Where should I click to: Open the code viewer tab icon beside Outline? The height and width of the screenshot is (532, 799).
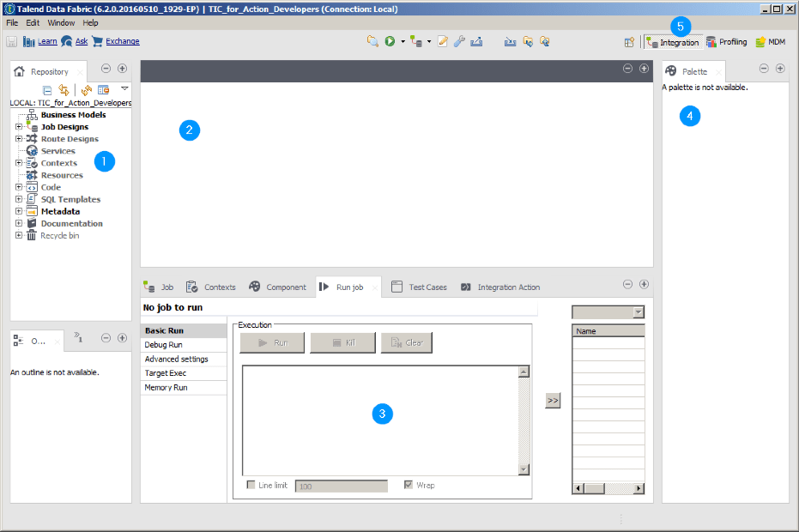pos(78,337)
